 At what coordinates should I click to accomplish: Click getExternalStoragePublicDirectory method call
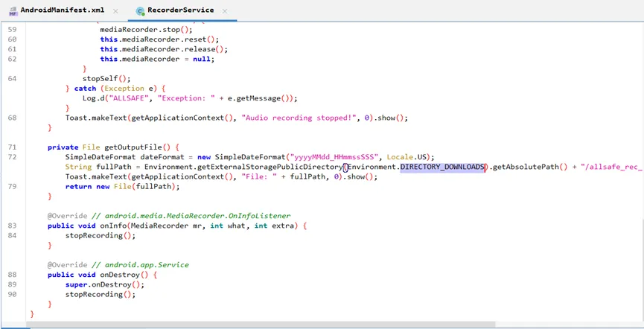270,167
